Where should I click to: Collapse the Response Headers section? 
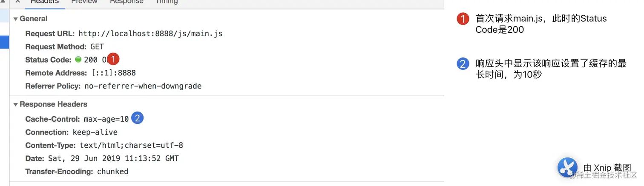click(16, 104)
